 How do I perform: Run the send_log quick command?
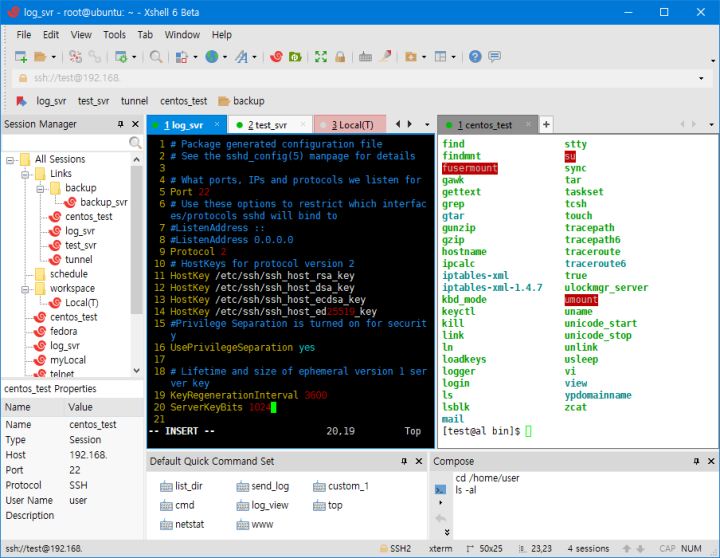(262, 486)
